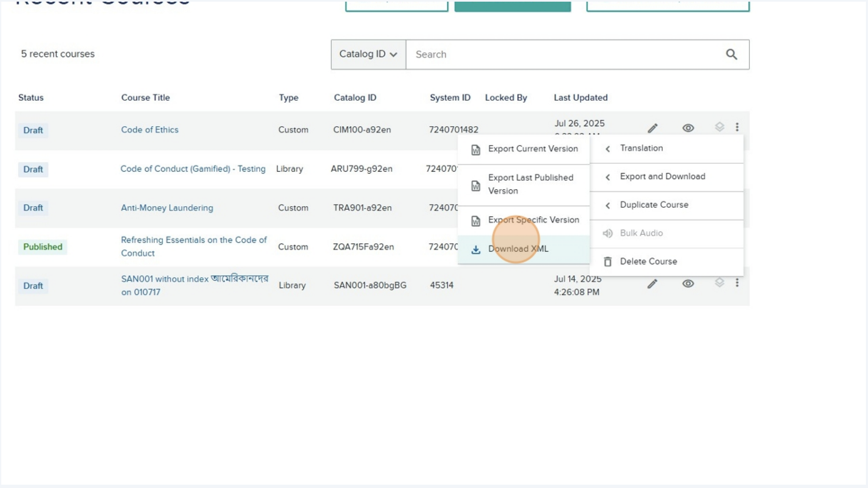Toggle the preview eye icon on the SAN001 row

point(687,284)
